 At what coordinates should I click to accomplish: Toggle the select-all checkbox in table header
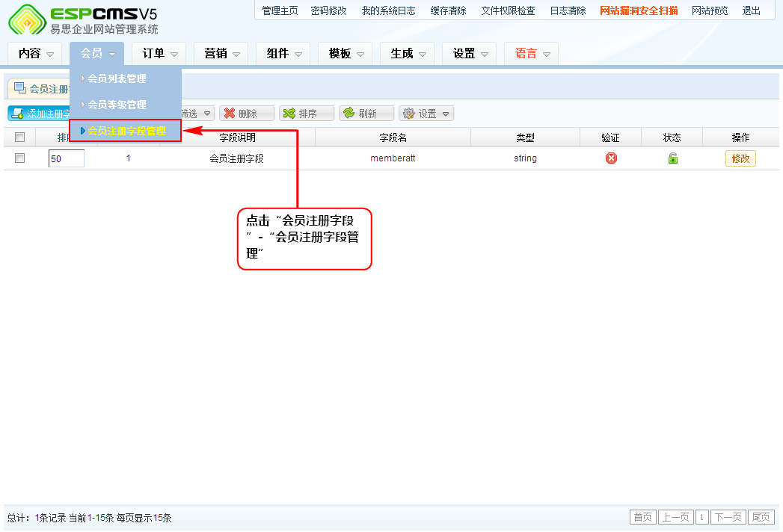pyautogui.click(x=20, y=137)
